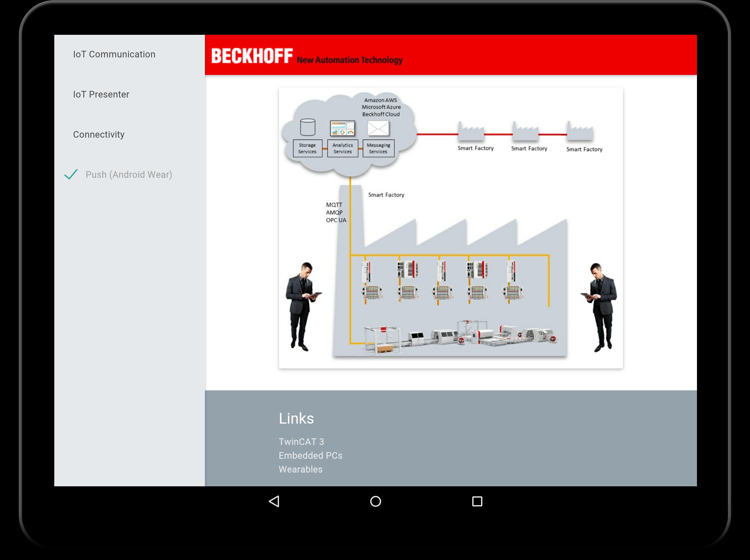This screenshot has width=750, height=560.
Task: Open recent apps square button
Action: (x=477, y=501)
